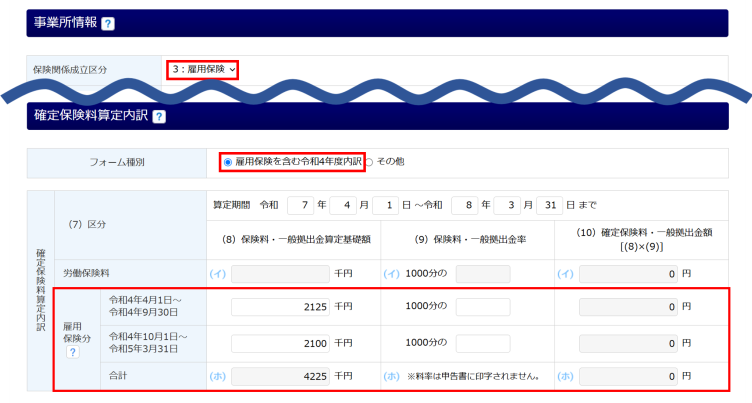This screenshot has height=403, width=752.
Task: Select the その他 radio button
Action: 369,163
